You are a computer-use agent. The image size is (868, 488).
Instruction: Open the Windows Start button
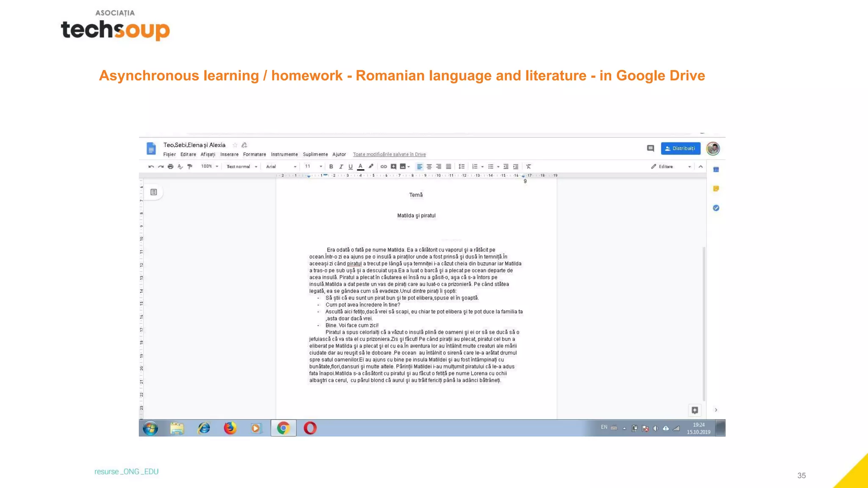pos(150,428)
